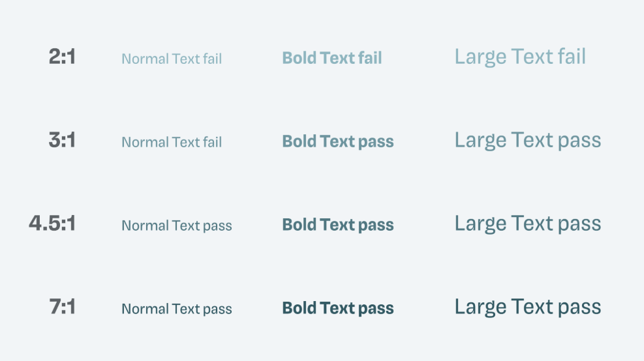Select 'Normal Text fail' in 2:1 row

(172, 59)
